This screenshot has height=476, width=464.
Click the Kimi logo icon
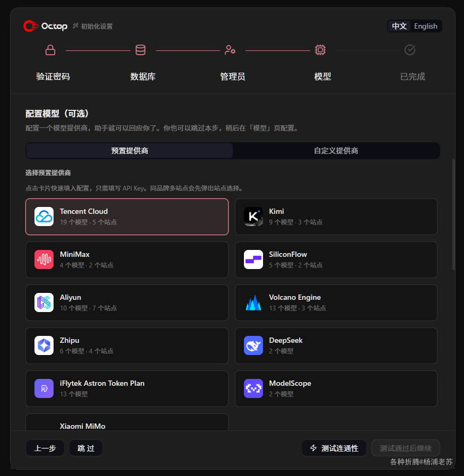click(x=253, y=217)
